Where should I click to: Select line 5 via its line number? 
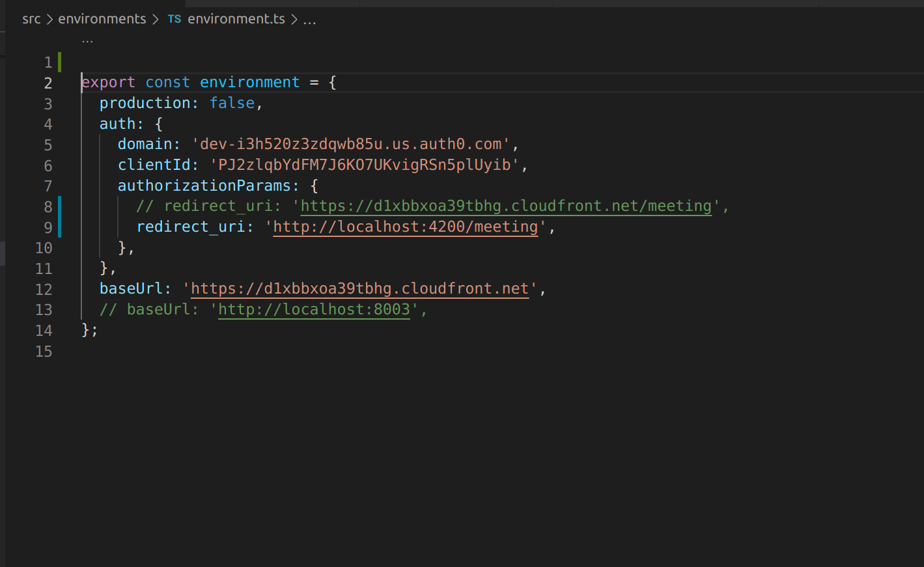[x=48, y=145]
